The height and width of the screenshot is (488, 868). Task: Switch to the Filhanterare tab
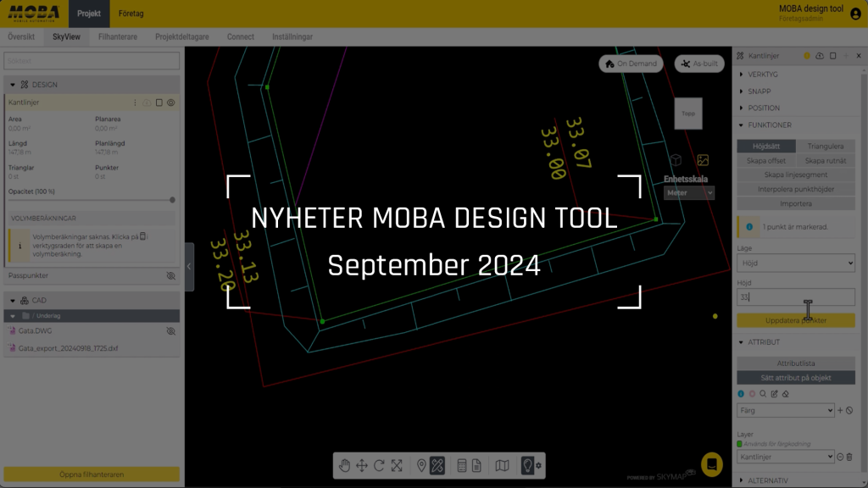pyautogui.click(x=118, y=37)
